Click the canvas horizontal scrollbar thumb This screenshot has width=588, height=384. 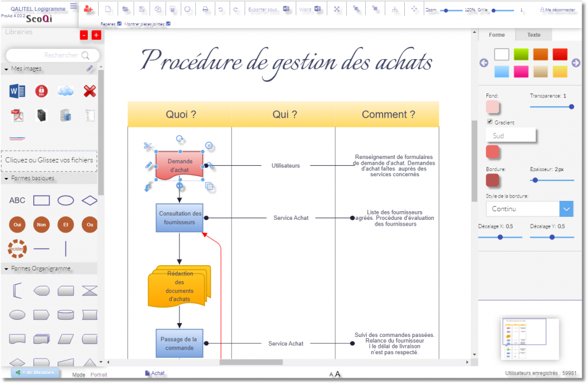coord(251,362)
